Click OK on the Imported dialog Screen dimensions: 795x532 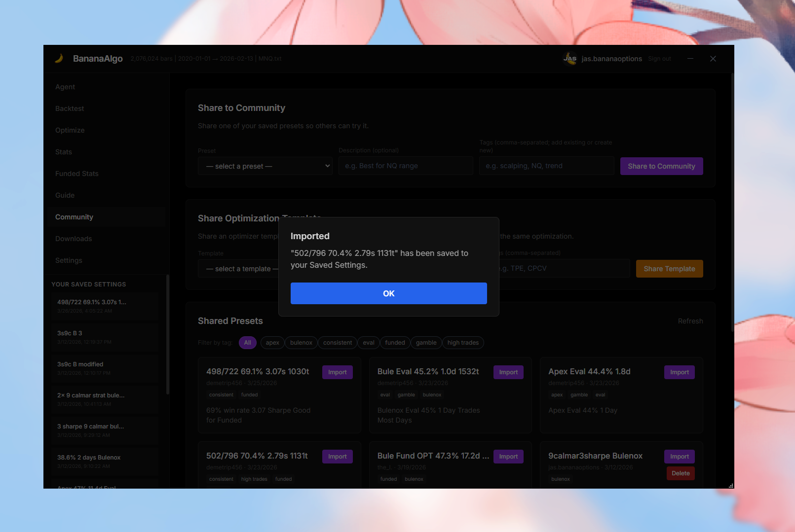pyautogui.click(x=388, y=293)
